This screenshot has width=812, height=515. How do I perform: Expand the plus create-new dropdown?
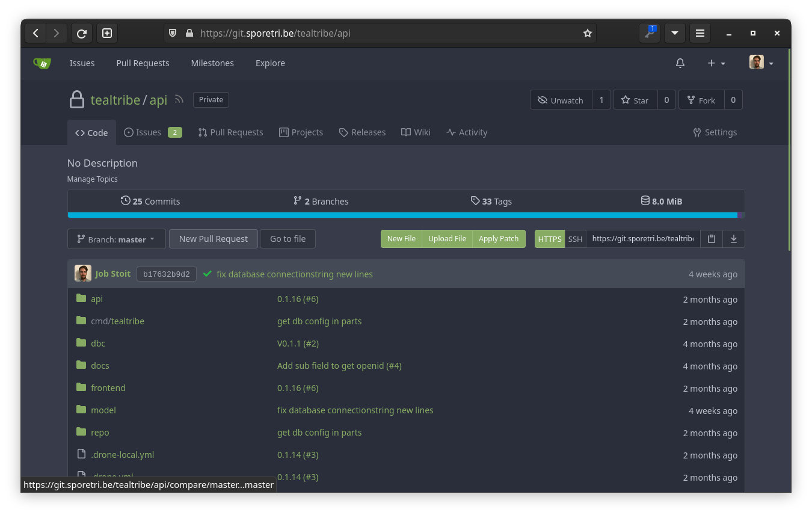[x=716, y=63]
